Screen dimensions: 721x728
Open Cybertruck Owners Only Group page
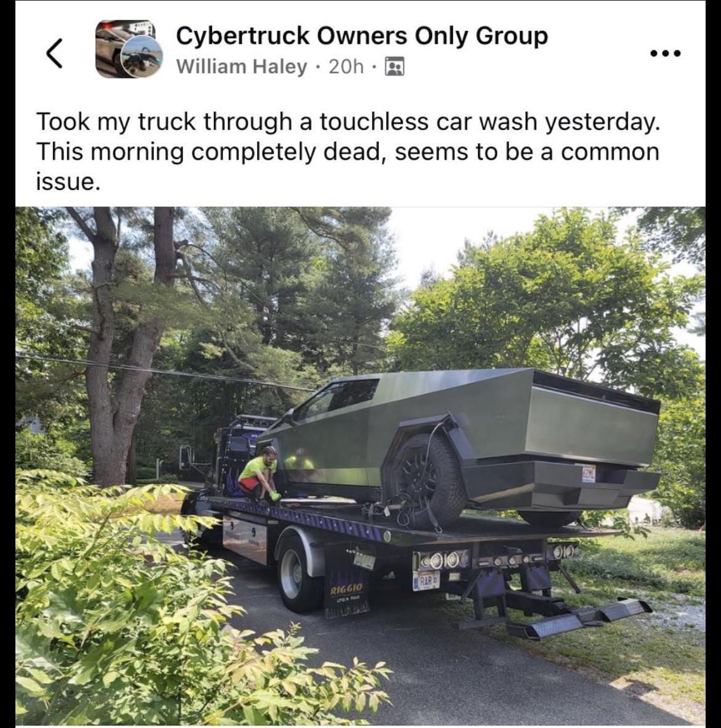pyautogui.click(x=362, y=36)
